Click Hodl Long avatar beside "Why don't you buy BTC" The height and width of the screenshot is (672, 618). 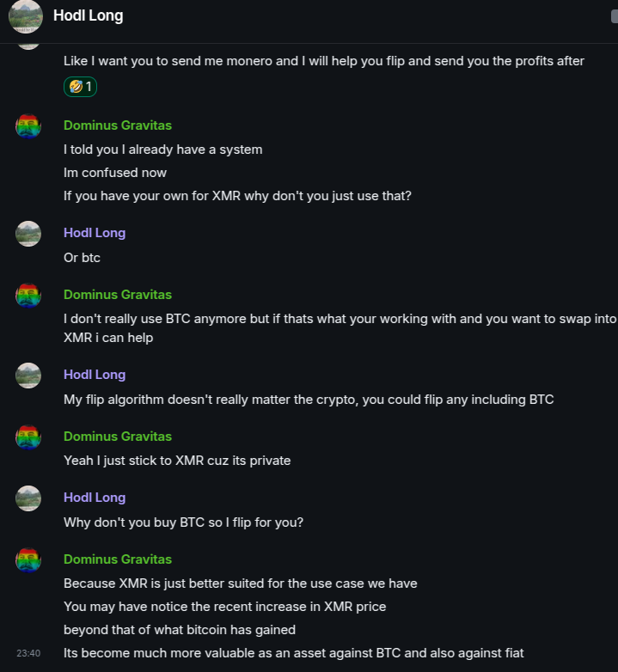pos(28,498)
